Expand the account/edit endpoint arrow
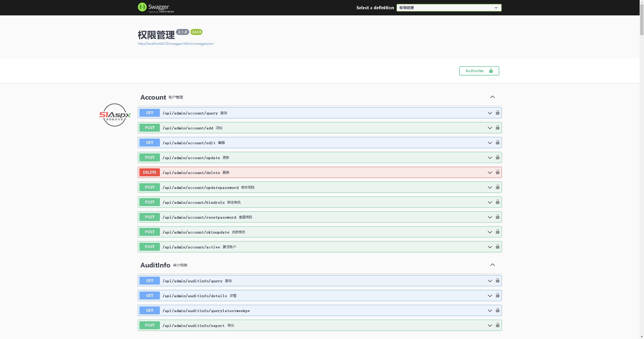The height and width of the screenshot is (339, 644). 490,143
